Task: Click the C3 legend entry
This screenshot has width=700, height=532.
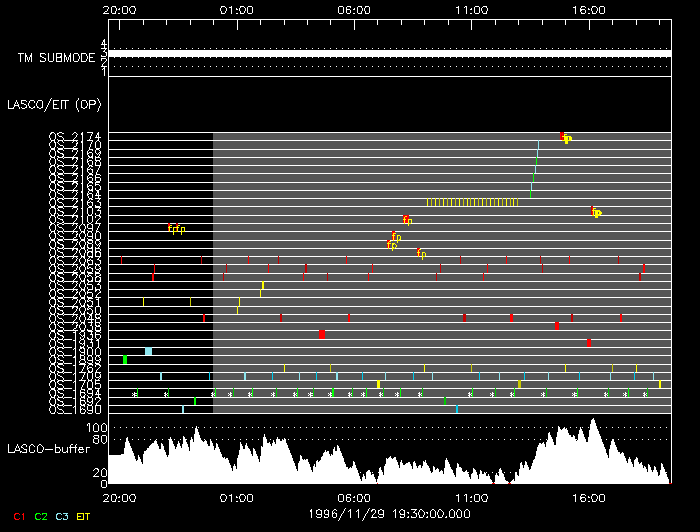Action: [x=62, y=517]
